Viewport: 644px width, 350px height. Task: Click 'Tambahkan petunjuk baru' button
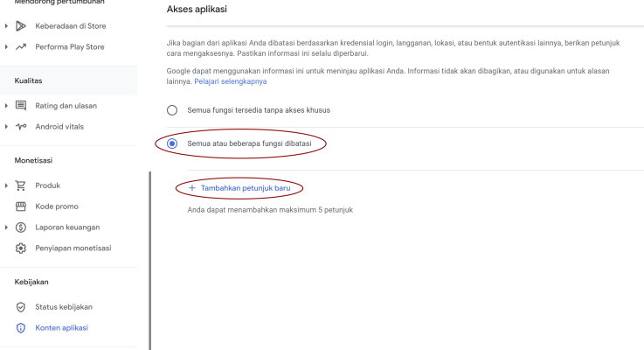(239, 188)
